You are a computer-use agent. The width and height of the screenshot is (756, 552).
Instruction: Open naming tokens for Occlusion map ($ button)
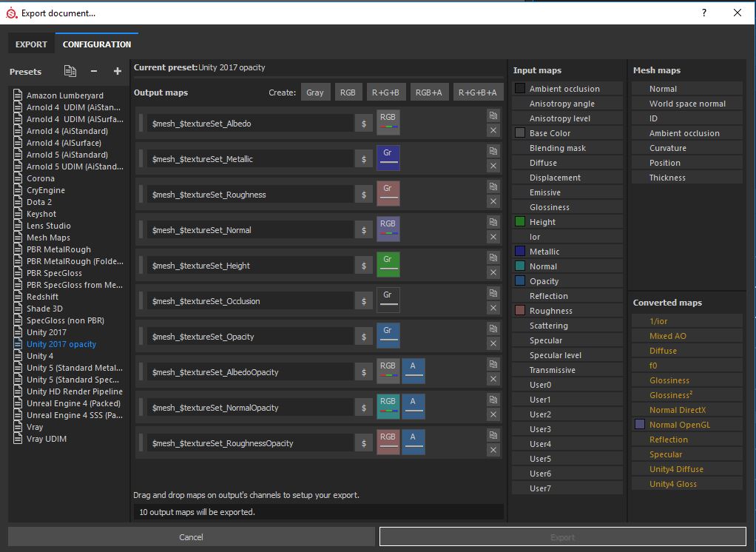click(x=364, y=301)
